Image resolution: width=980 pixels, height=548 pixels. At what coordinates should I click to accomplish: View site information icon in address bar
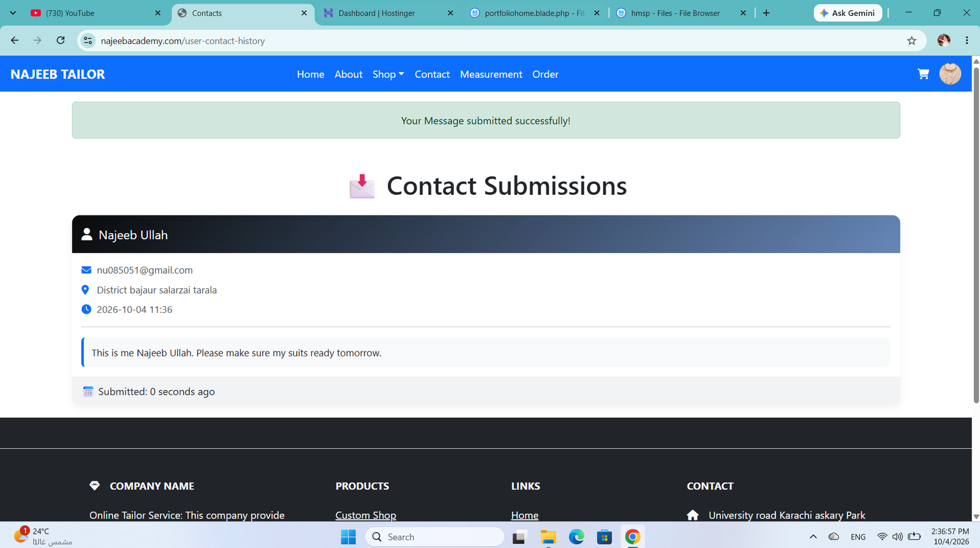click(x=88, y=40)
